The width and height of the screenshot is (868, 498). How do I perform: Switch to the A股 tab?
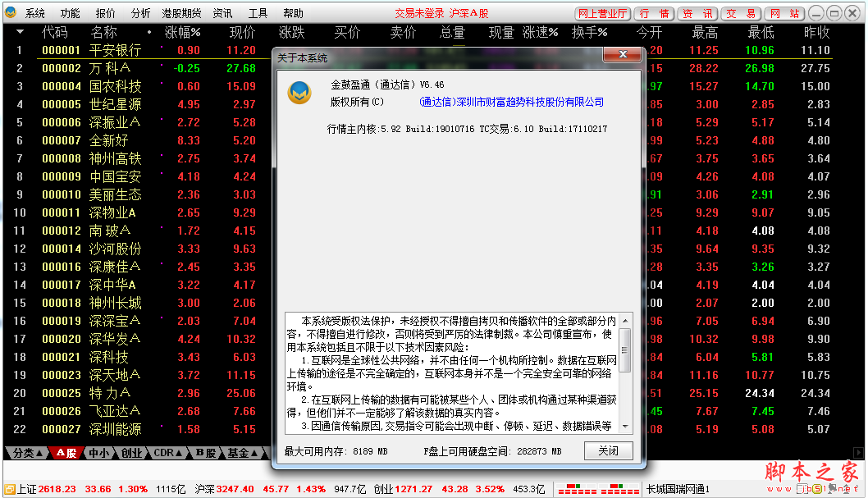tap(66, 453)
